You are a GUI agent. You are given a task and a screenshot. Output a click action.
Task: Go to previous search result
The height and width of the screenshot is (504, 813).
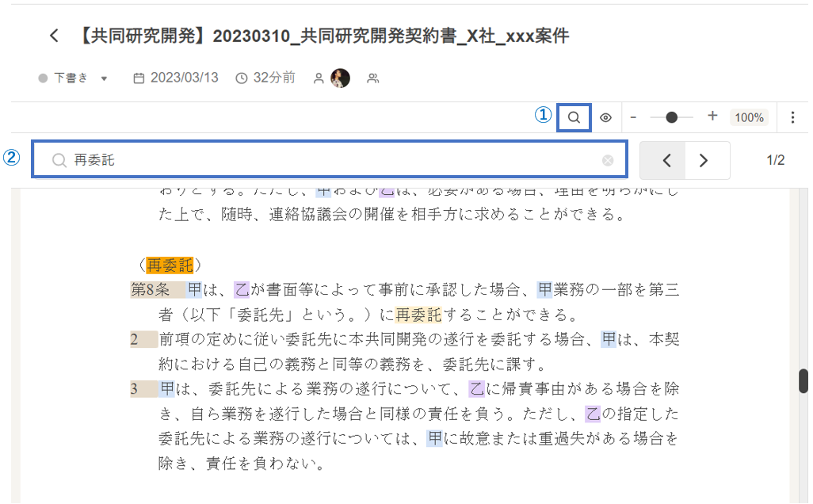(x=666, y=160)
